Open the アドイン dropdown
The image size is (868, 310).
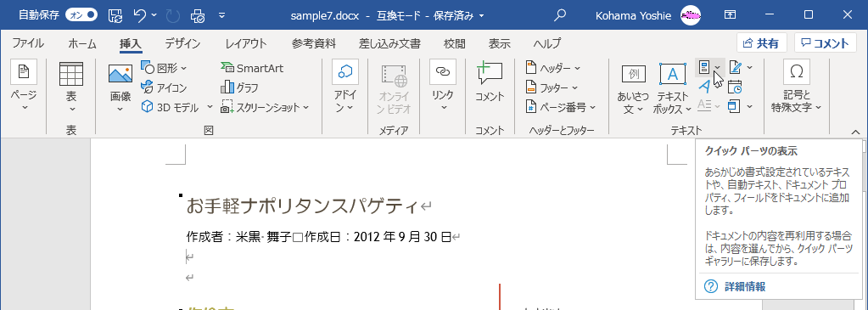pos(344,86)
